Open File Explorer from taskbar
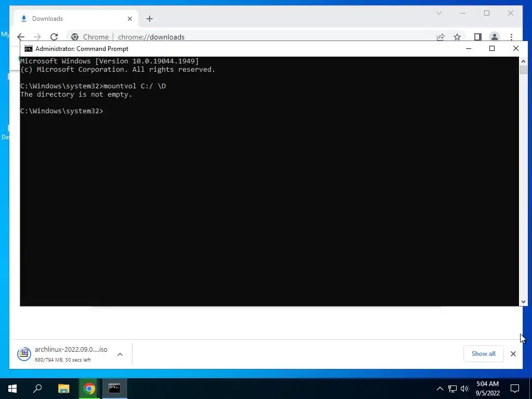Screen dimensions: 532x399 (x=63, y=389)
